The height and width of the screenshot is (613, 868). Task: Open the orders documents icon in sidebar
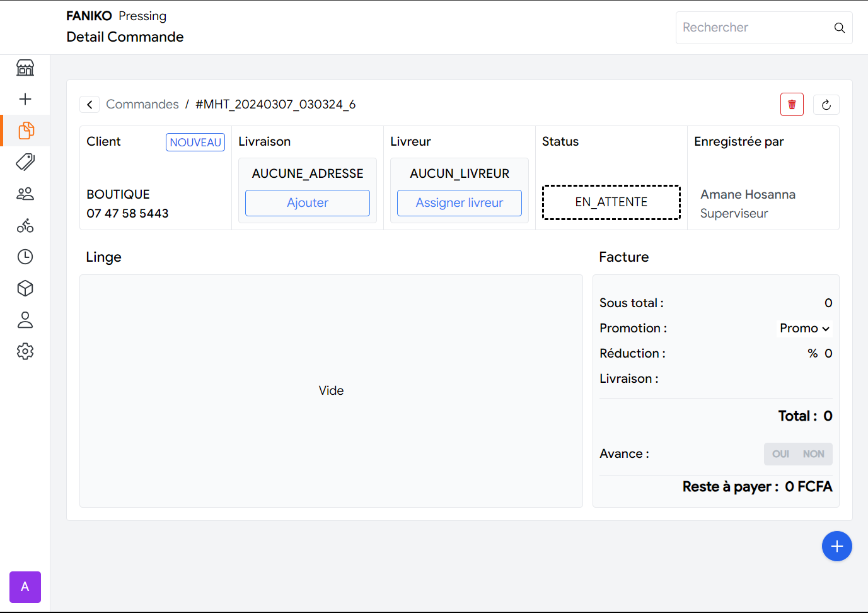(25, 131)
